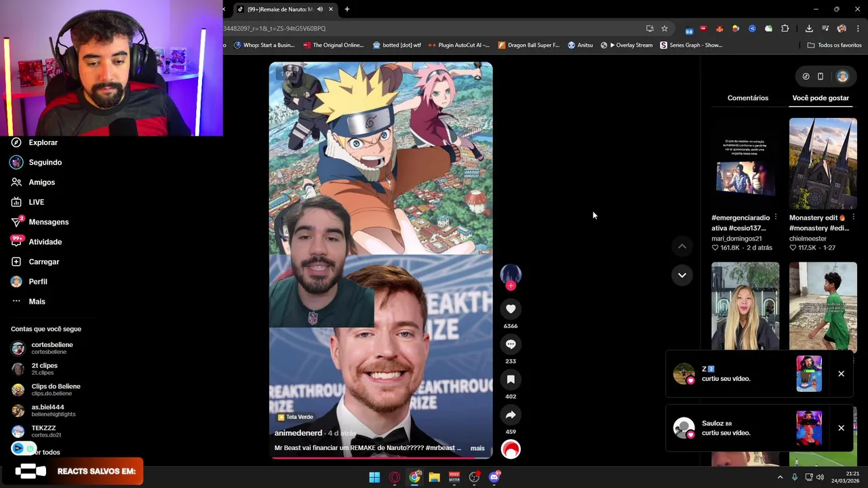This screenshot has height=488, width=868.
Task: Install app icon in address bar
Action: 650,28
